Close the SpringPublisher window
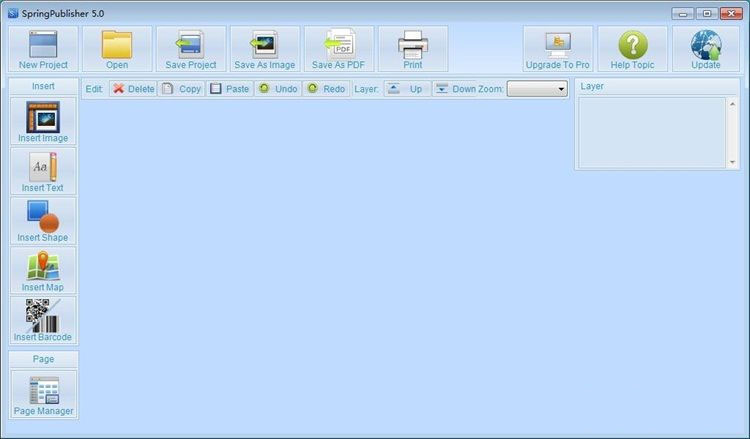Viewport: 750px width, 439px height. [731, 13]
